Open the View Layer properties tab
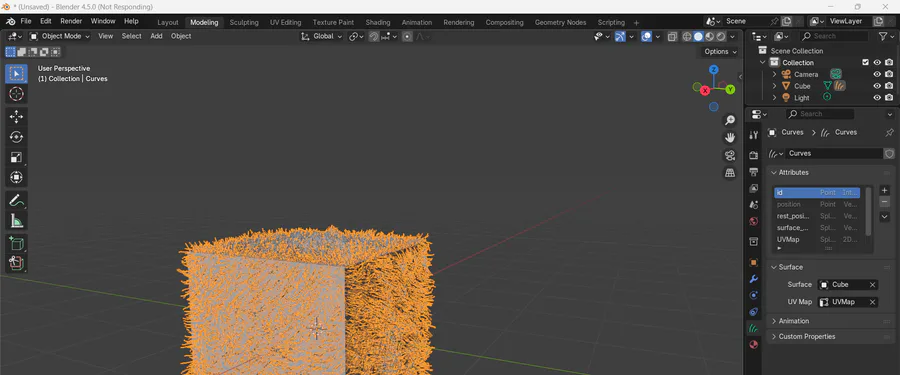Viewport: 900px width, 375px height. (754, 188)
